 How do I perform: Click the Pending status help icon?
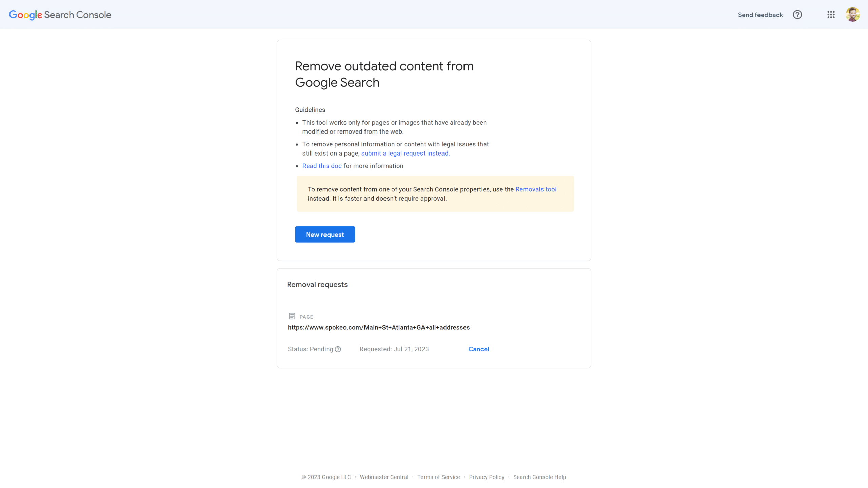point(338,349)
